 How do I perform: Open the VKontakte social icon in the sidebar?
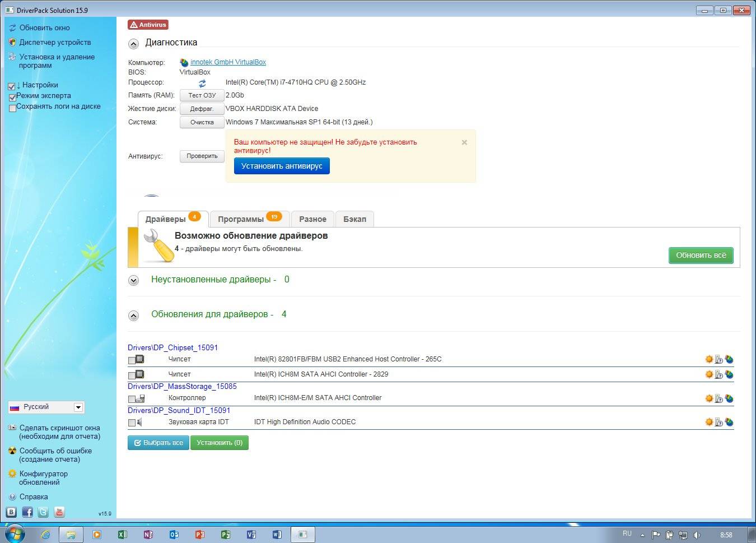11,512
